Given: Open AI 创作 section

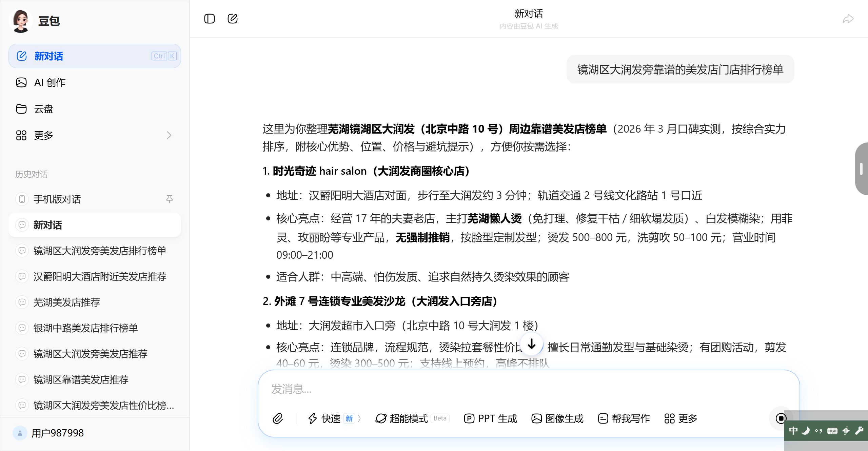Looking at the screenshot, I should (x=95, y=82).
